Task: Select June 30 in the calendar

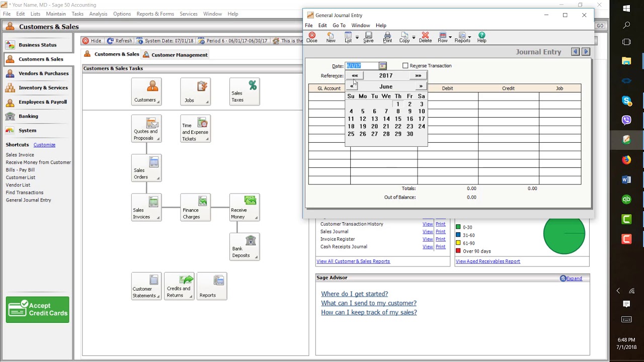Action: 410,134
